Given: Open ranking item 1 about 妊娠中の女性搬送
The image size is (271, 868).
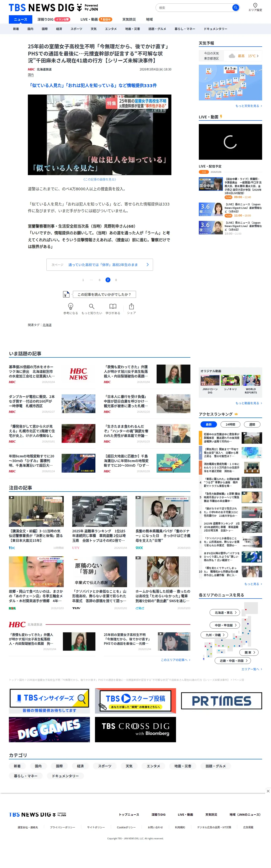Looking at the screenshot, I should tap(230, 438).
